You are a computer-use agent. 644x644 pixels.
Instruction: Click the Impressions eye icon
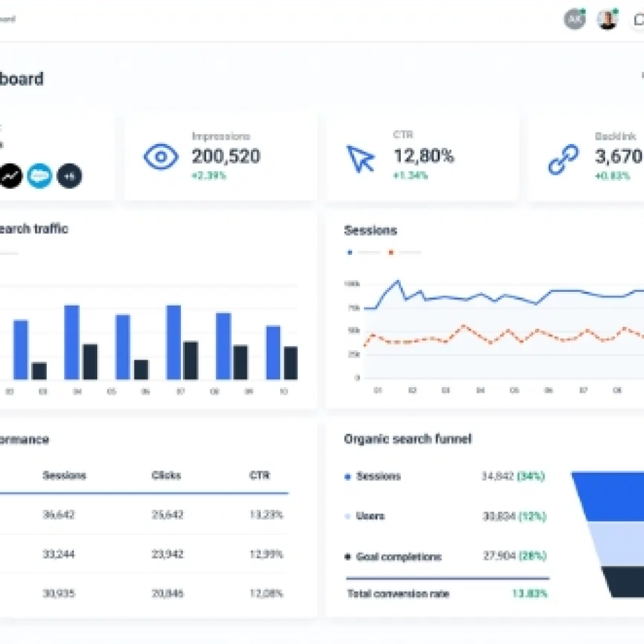pyautogui.click(x=160, y=157)
